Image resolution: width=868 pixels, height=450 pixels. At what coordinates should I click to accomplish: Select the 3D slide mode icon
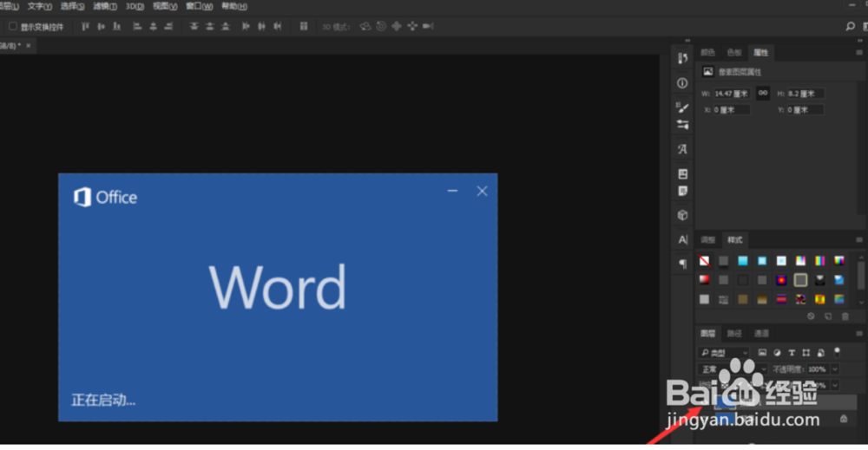(412, 26)
